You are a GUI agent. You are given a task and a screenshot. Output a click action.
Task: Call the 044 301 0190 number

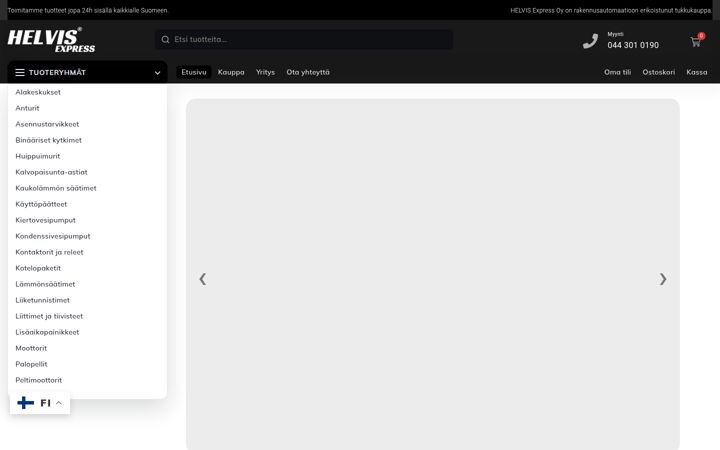click(633, 45)
